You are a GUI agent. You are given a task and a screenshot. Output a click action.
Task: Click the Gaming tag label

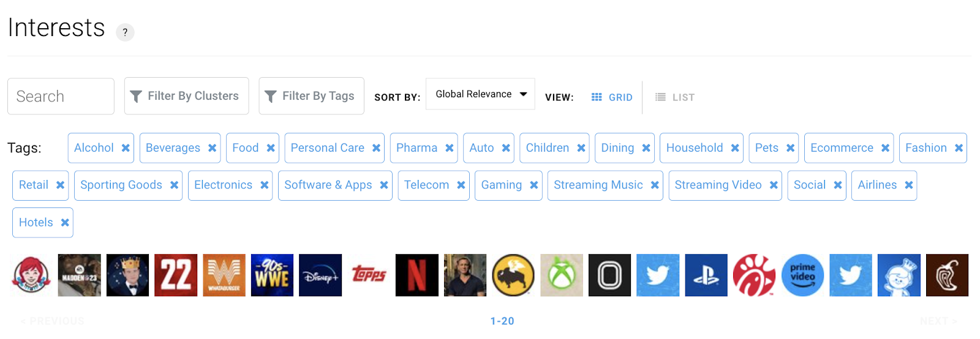click(502, 185)
